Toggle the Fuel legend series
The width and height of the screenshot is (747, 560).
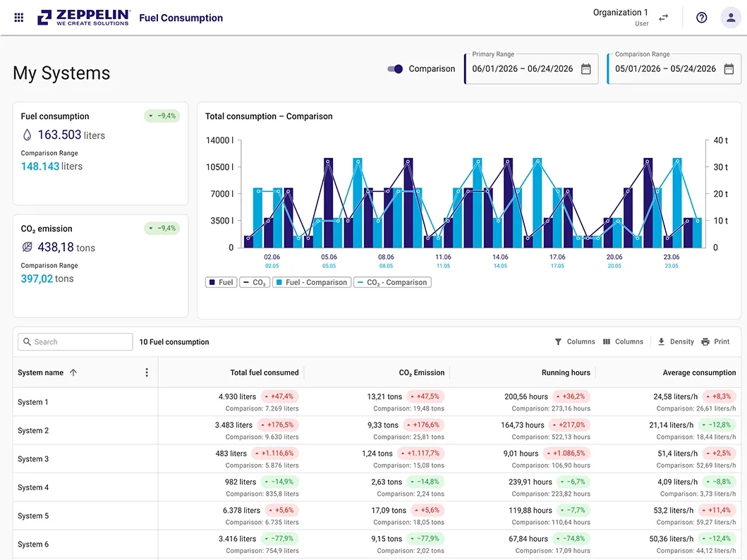tap(221, 282)
